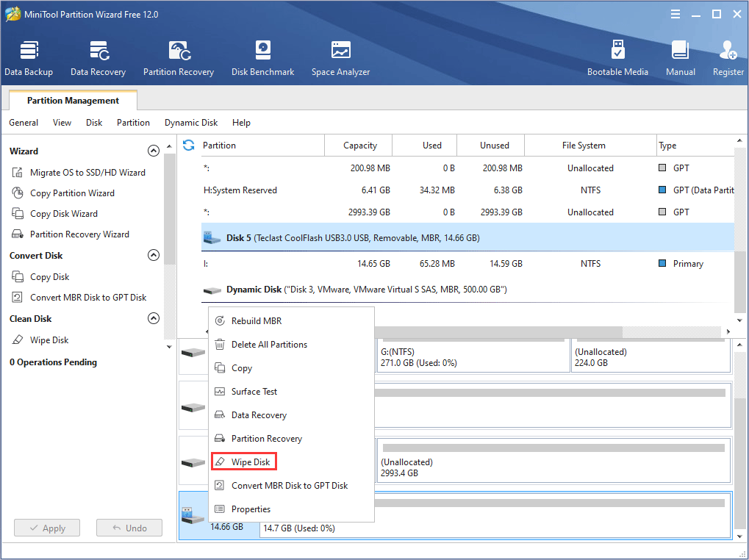Select Surface Test in the context menu
Image resolution: width=749 pixels, height=560 pixels.
pos(291,392)
